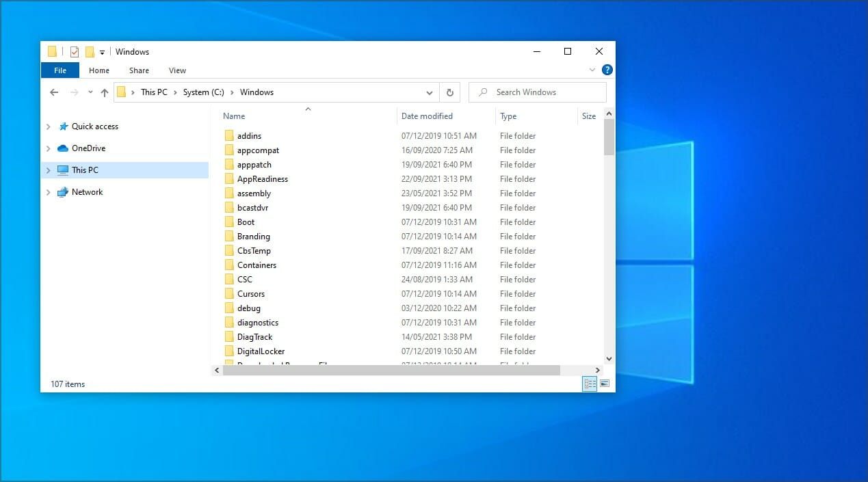This screenshot has width=868, height=482.
Task: Expand the OneDrive tree node
Action: point(48,148)
